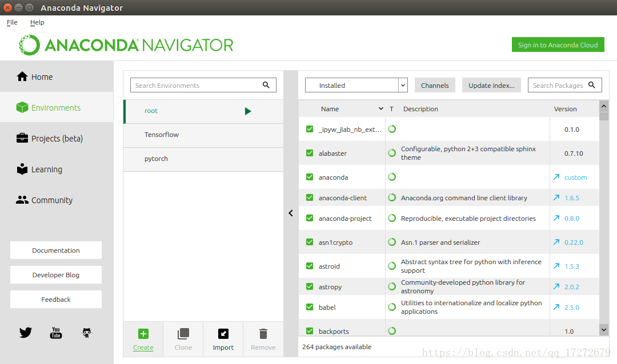This screenshot has width=617, height=364.
Task: Click the Feedback button
Action: (56, 299)
